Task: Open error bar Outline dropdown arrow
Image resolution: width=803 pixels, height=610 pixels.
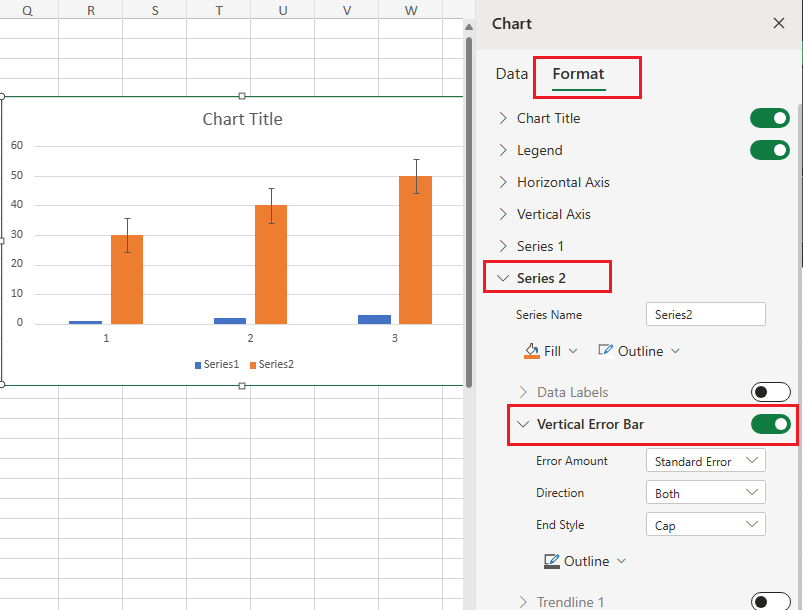Action: point(621,561)
